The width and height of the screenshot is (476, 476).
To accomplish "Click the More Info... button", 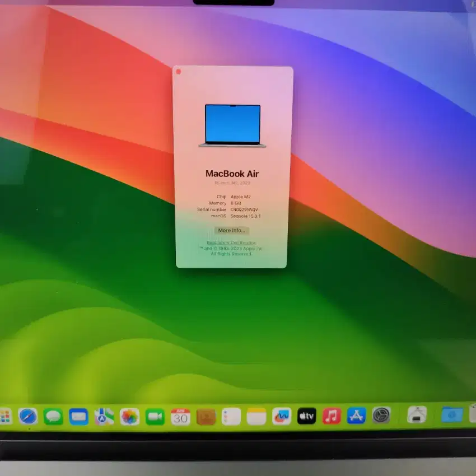I will click(232, 230).
